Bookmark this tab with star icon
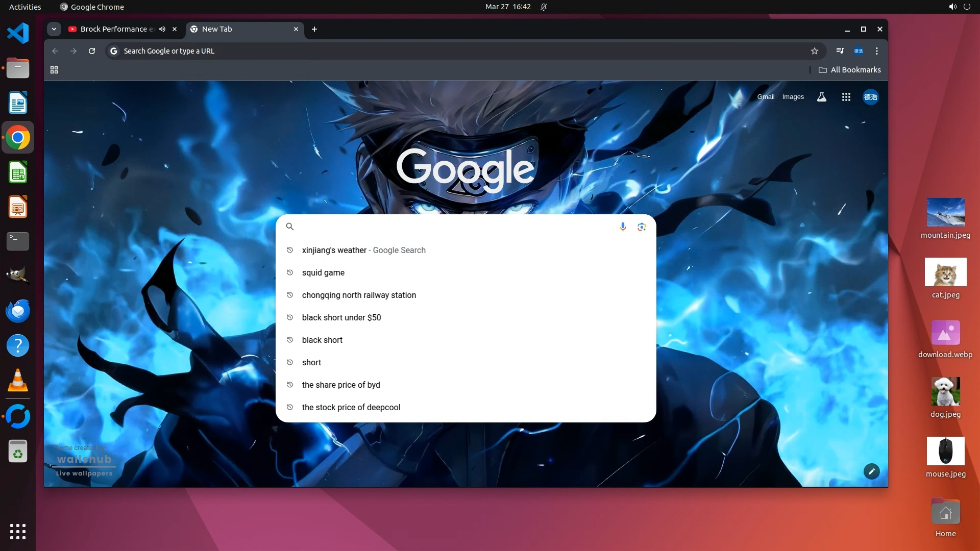This screenshot has width=980, height=551. [x=815, y=51]
